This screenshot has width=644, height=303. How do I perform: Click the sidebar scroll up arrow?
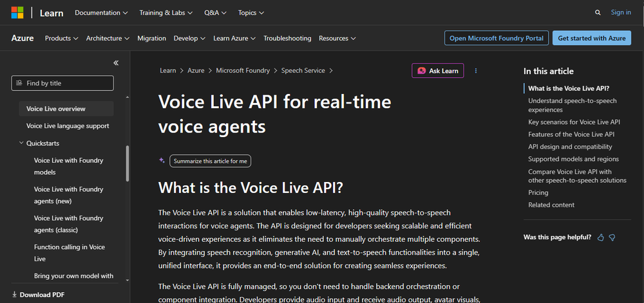pos(128,97)
